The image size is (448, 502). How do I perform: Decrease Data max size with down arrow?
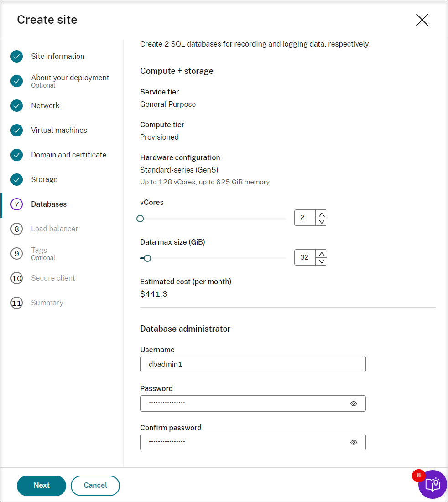pyautogui.click(x=322, y=261)
